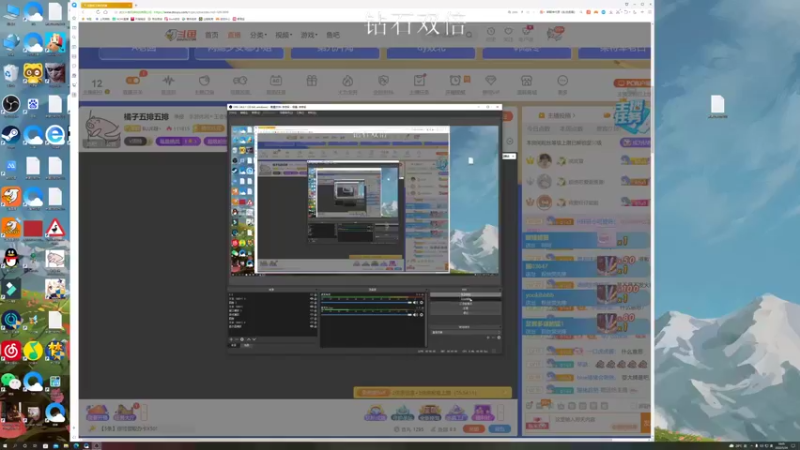Open the store icon in streamer toolbar
Image resolution: width=800 pixels, height=450 pixels.
click(x=526, y=81)
